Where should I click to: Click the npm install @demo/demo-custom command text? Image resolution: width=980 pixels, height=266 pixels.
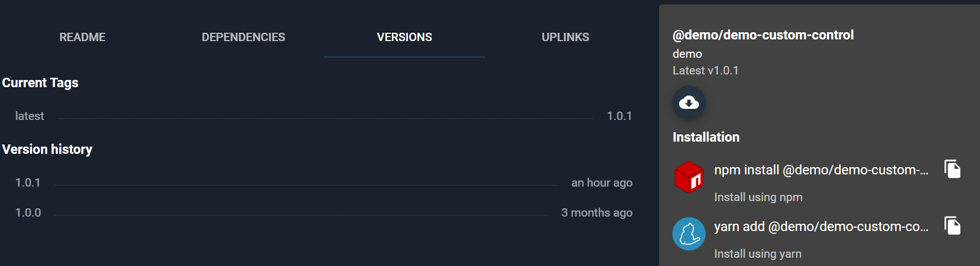click(821, 170)
